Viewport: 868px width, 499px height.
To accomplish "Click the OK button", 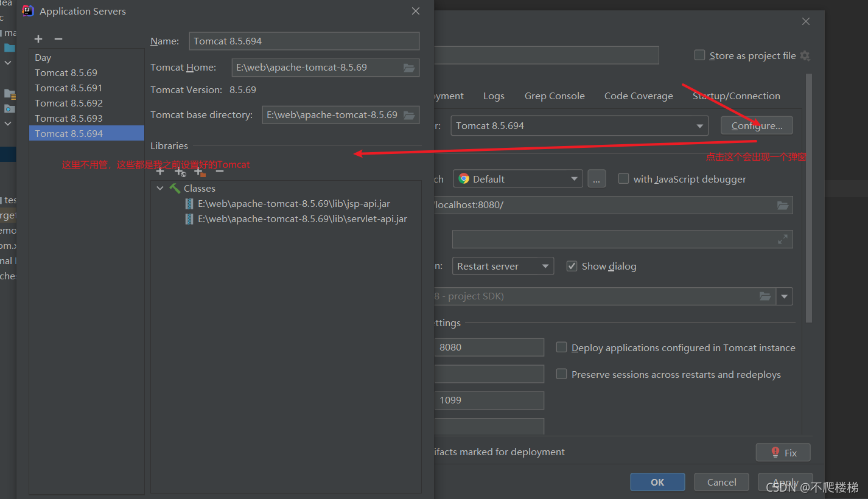I will click(657, 482).
